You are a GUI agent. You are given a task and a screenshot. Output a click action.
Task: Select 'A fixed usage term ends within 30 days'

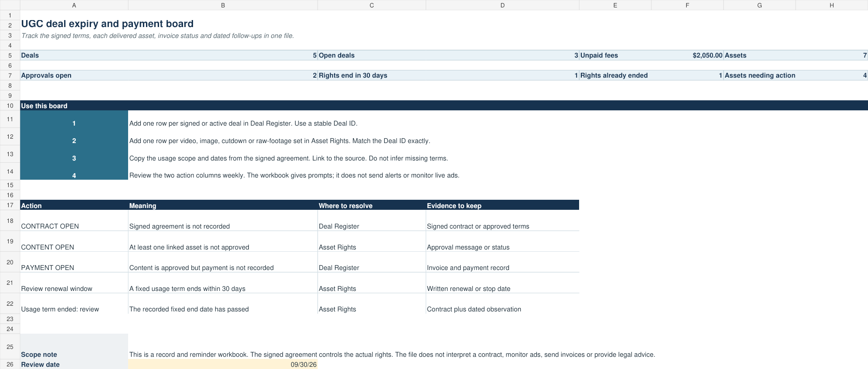pos(223,283)
